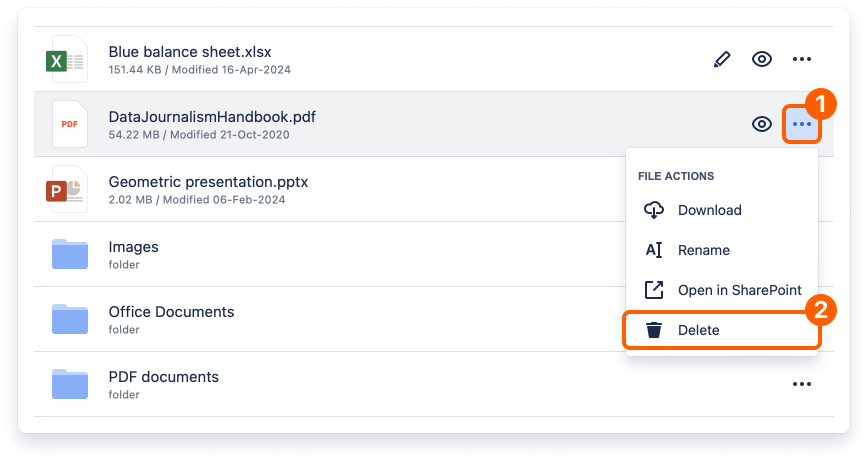Click the Images folder icon
This screenshot has width=868, height=461.
click(x=70, y=254)
